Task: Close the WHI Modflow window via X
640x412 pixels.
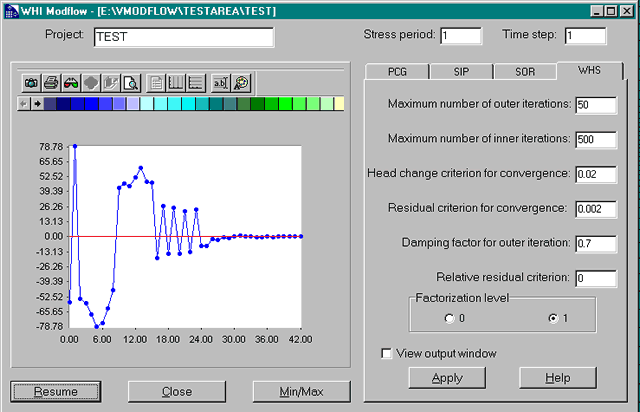Action: point(627,11)
